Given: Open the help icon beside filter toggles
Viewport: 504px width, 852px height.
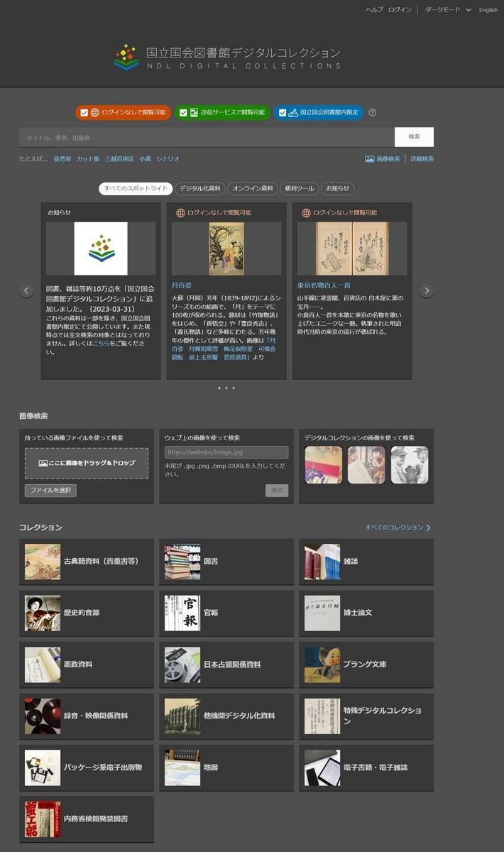Looking at the screenshot, I should coord(372,112).
